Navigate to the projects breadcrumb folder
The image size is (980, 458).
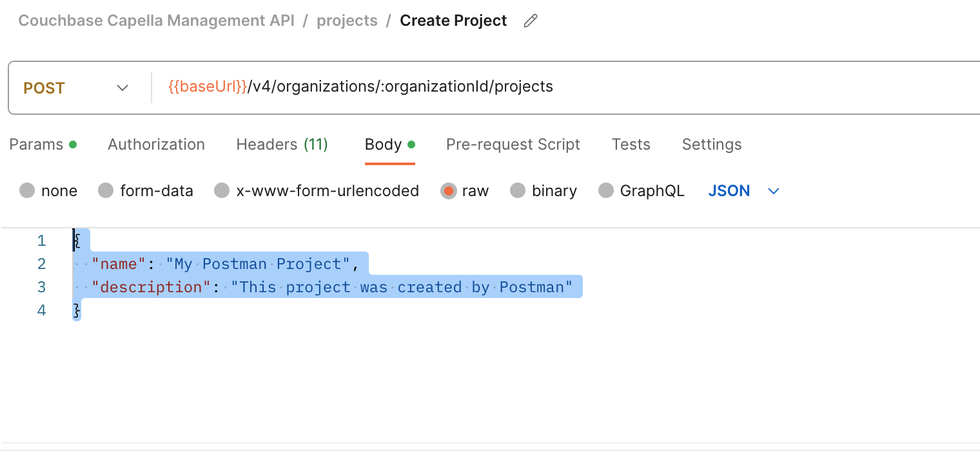tap(347, 21)
